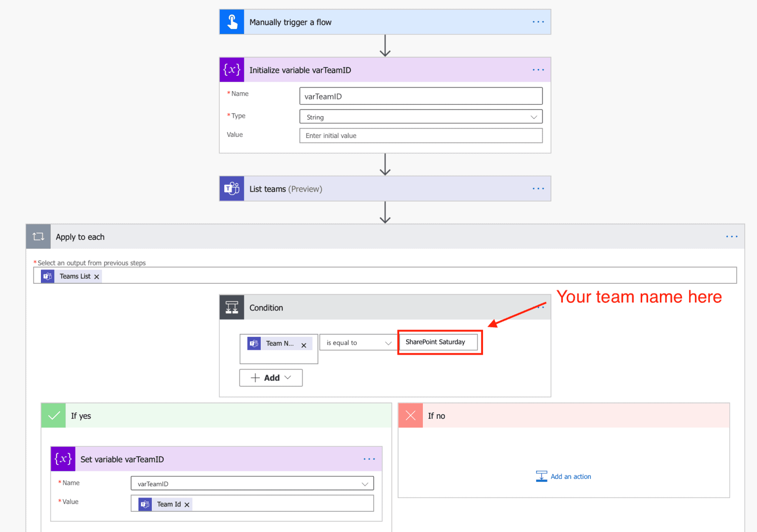757x532 pixels.
Task: Click the green checkmark icon on If yes
Action: (53, 415)
